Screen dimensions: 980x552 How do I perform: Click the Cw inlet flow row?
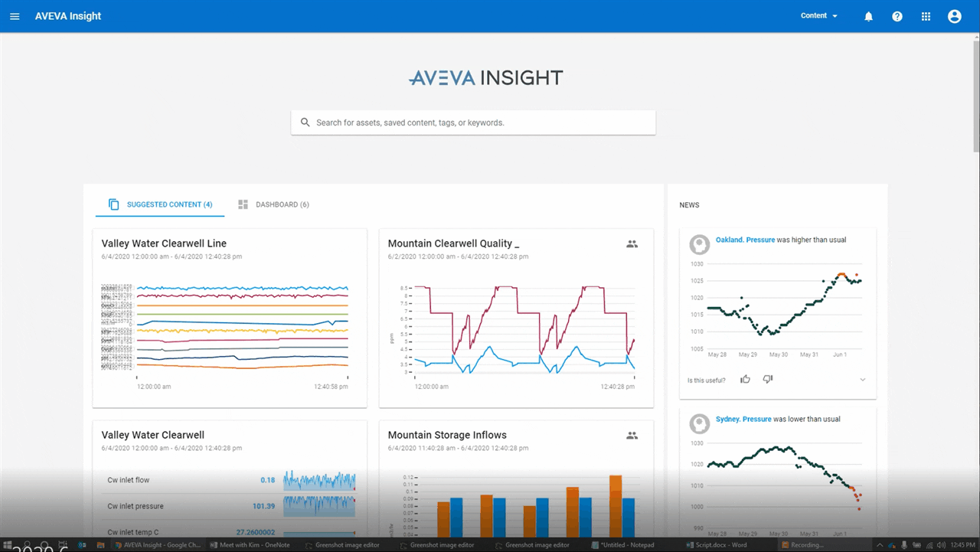[230, 480]
